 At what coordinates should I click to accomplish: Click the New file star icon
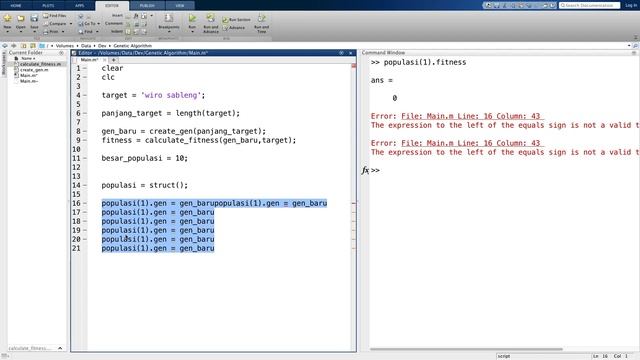click(x=7, y=18)
